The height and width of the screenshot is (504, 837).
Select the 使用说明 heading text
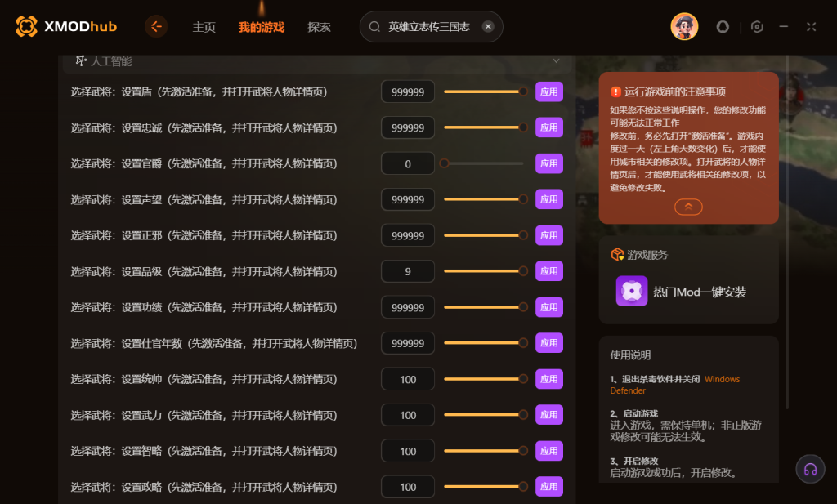(630, 355)
